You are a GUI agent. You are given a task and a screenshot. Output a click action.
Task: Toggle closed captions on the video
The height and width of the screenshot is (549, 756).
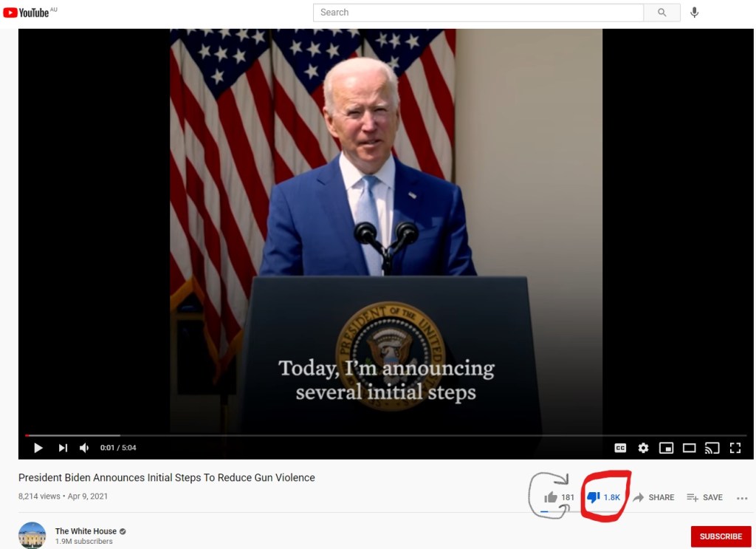pos(620,448)
